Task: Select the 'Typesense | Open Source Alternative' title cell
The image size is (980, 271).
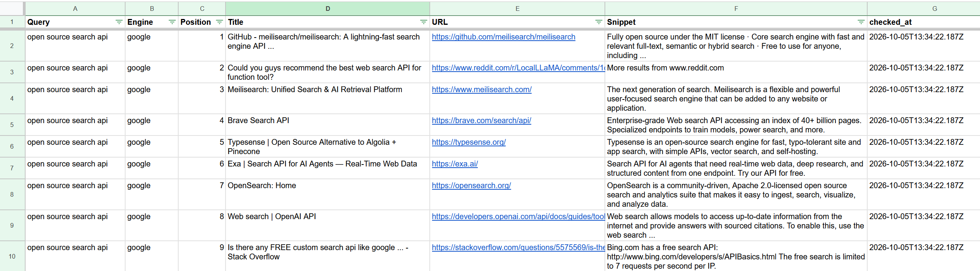Action: 328,146
